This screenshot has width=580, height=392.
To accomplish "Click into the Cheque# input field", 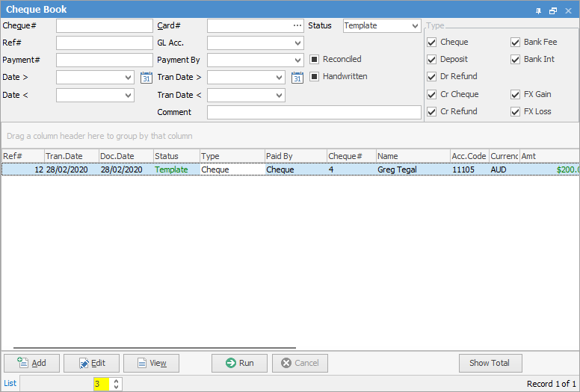I will pos(105,26).
